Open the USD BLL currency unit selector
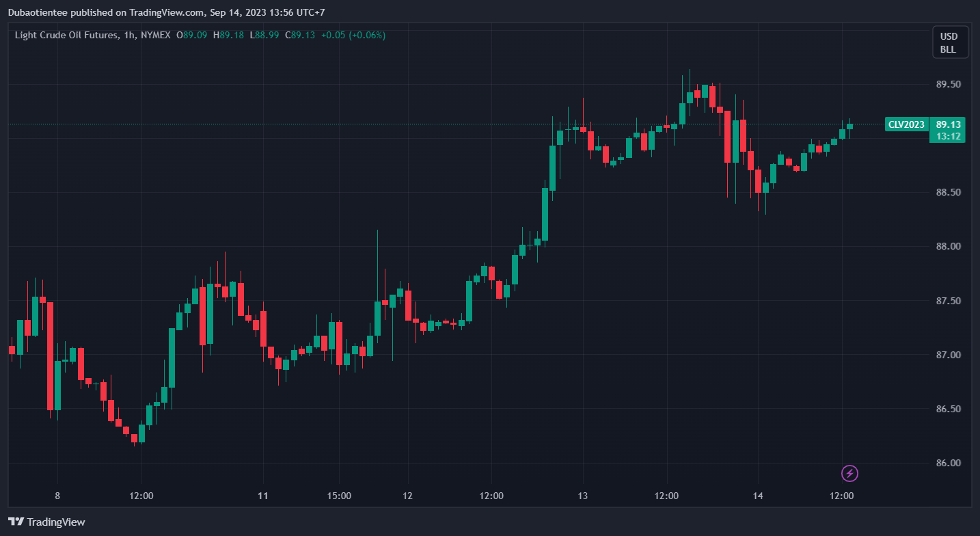The image size is (980, 536). [x=949, y=42]
